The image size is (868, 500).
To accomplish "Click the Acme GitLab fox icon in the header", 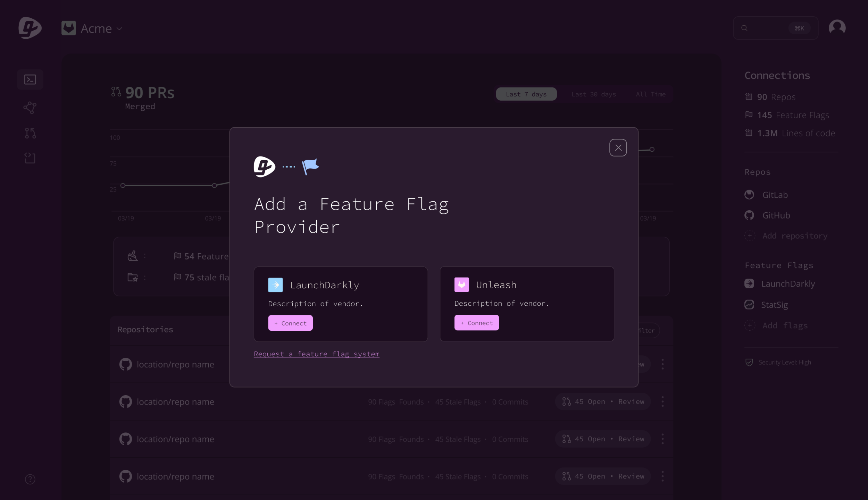I will click(68, 28).
